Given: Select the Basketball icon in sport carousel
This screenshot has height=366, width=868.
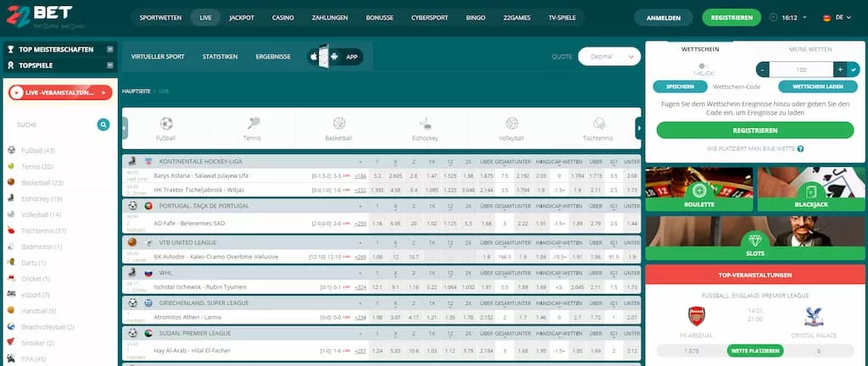Looking at the screenshot, I should pyautogui.click(x=339, y=124).
